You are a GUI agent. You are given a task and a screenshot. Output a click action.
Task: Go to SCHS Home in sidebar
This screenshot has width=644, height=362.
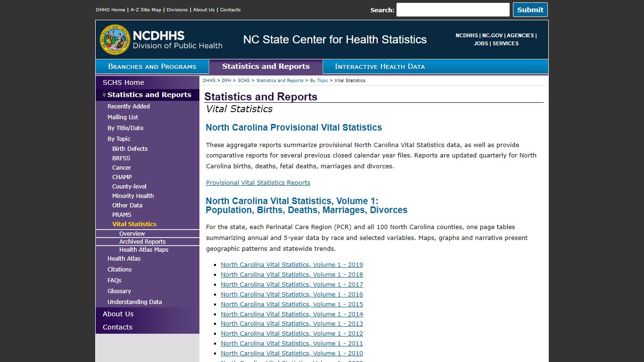coord(124,82)
